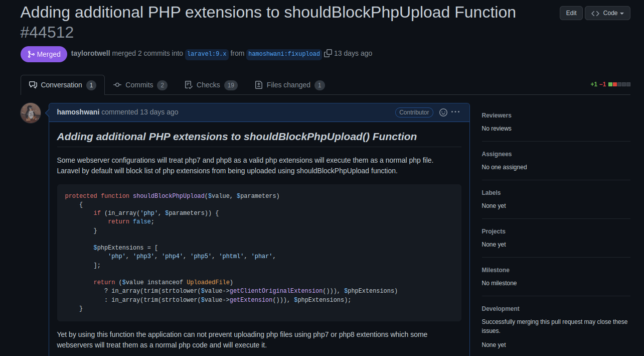Click the Contributor badge
This screenshot has height=356, width=644.
click(x=414, y=112)
